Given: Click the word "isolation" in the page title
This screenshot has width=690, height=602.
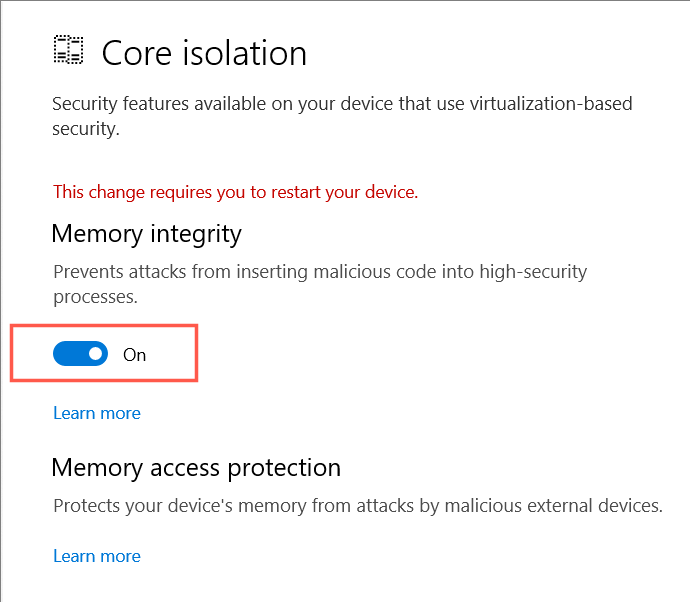Looking at the screenshot, I should pos(244,53).
